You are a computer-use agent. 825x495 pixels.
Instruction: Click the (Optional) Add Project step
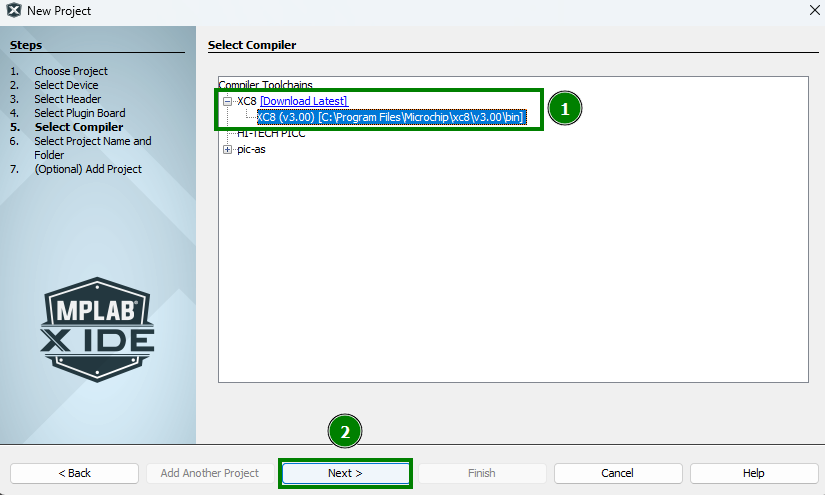pos(88,169)
